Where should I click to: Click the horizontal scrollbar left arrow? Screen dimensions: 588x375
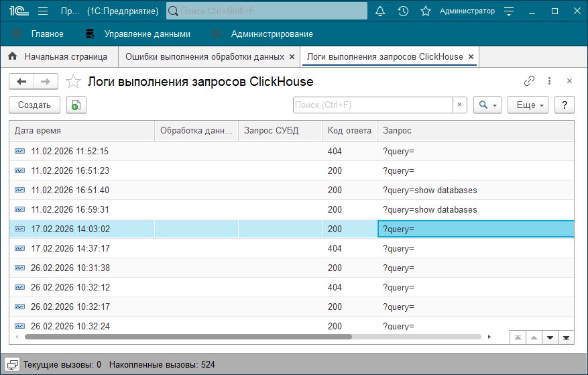(x=17, y=337)
